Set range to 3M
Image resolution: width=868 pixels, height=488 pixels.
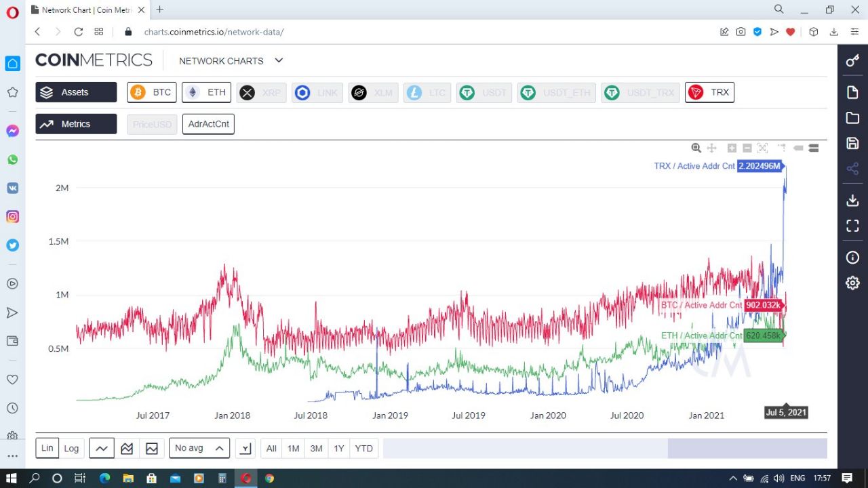[x=316, y=448]
